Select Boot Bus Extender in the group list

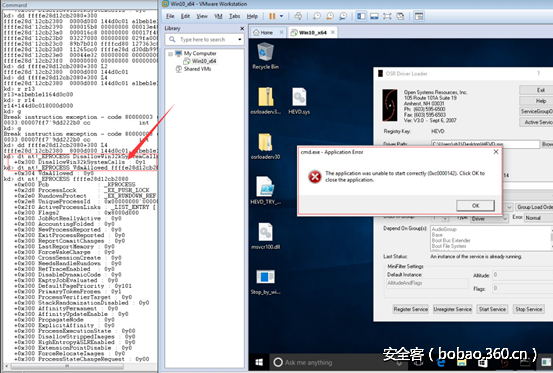(x=451, y=240)
